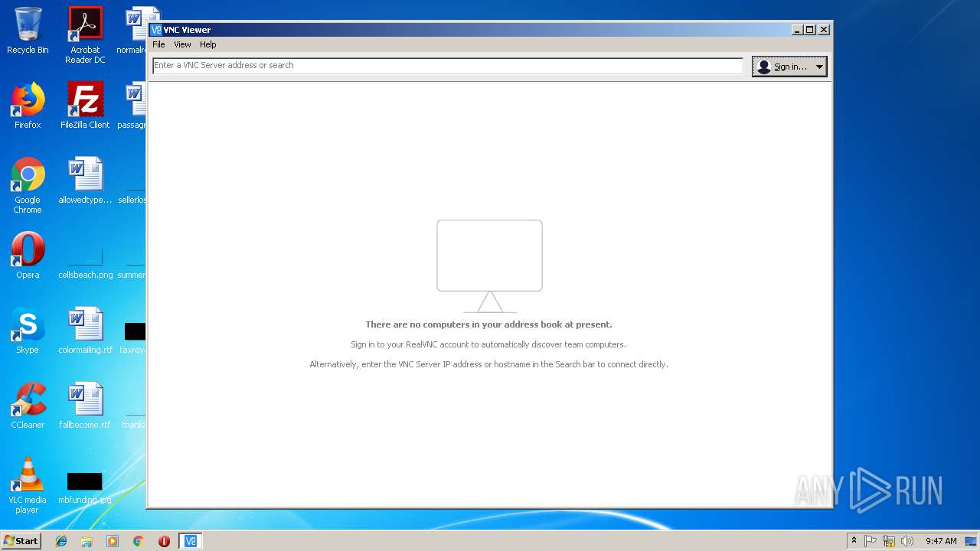Image resolution: width=980 pixels, height=551 pixels.
Task: Close the VNC Viewer window
Action: point(824,30)
